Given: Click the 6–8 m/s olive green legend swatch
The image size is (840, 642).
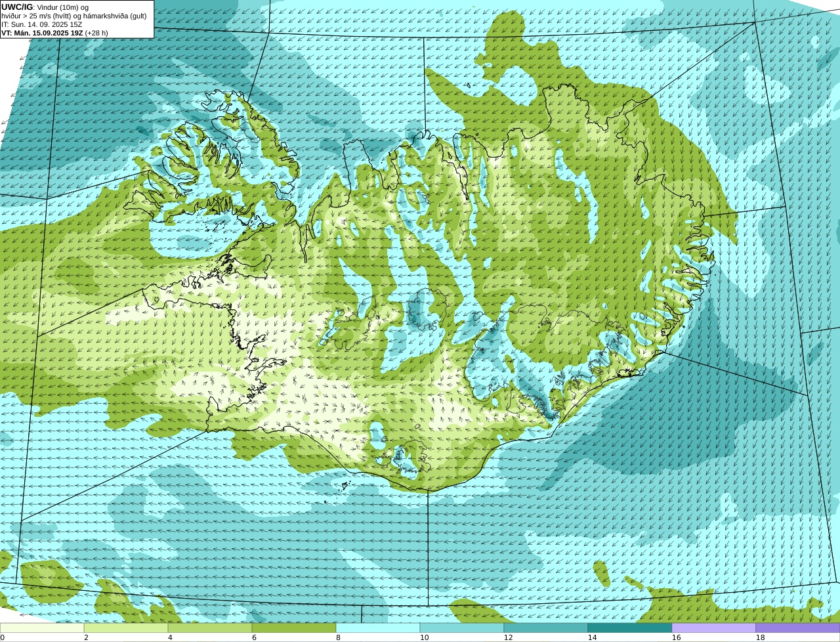Looking at the screenshot, I should (294, 628).
